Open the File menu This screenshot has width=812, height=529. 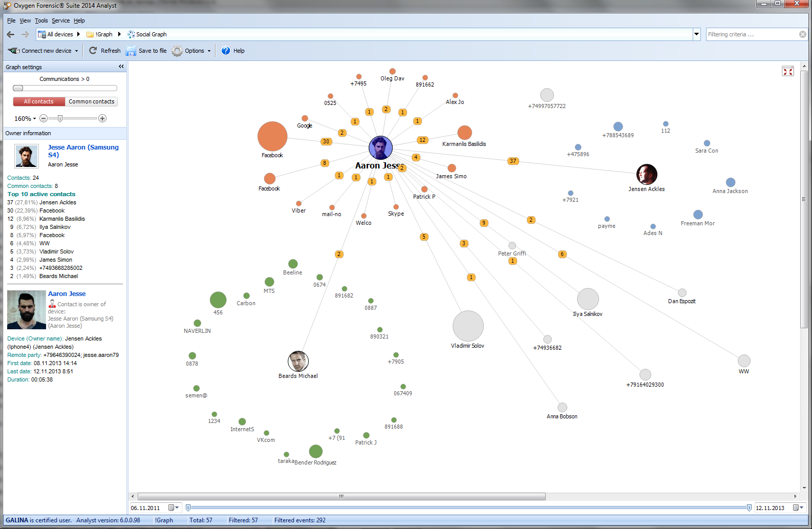coord(11,20)
